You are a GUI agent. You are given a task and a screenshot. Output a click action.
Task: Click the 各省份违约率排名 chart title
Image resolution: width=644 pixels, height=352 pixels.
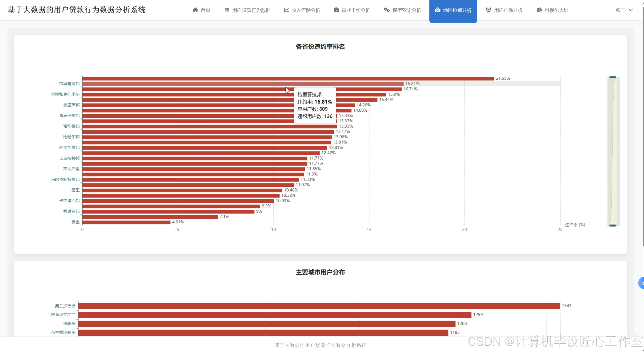point(320,47)
